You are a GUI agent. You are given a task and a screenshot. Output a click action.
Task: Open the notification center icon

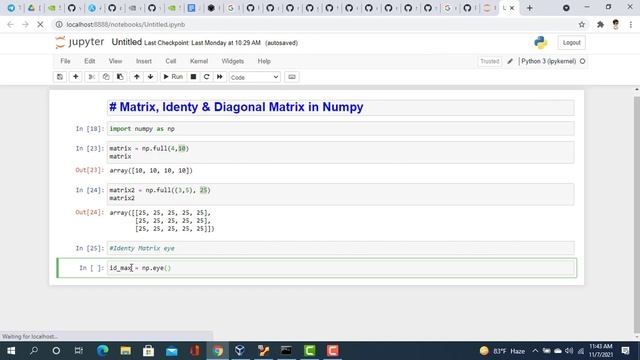(x=625, y=351)
